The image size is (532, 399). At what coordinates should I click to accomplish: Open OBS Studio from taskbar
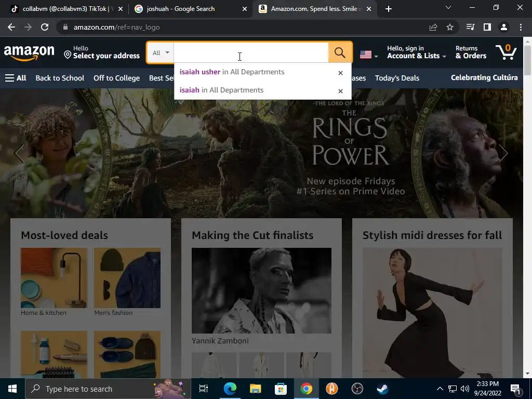coord(357,389)
